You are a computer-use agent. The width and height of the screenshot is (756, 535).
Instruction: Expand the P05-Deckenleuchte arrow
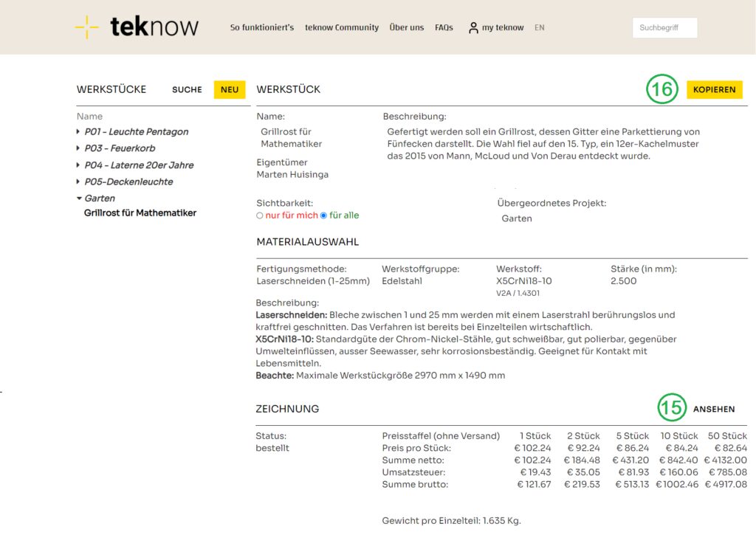click(78, 182)
